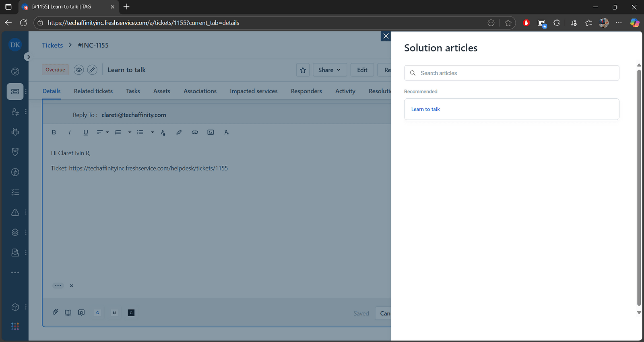Open the Problems bug icon in sidebar

click(15, 132)
